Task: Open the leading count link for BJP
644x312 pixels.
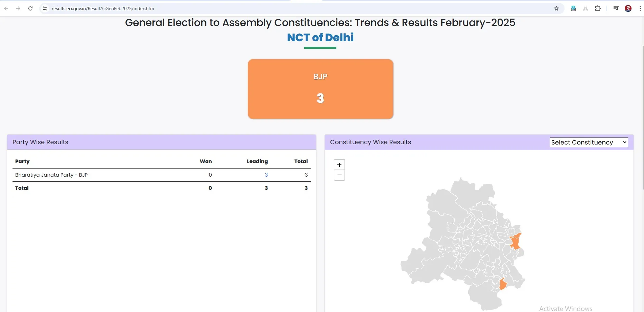Action: 266,175
